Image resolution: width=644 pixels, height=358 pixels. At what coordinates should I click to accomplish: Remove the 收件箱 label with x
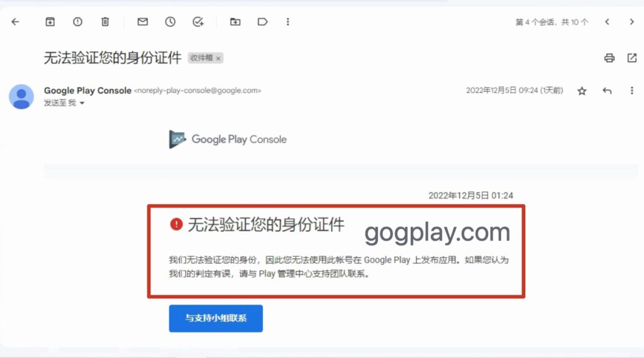pyautogui.click(x=218, y=58)
